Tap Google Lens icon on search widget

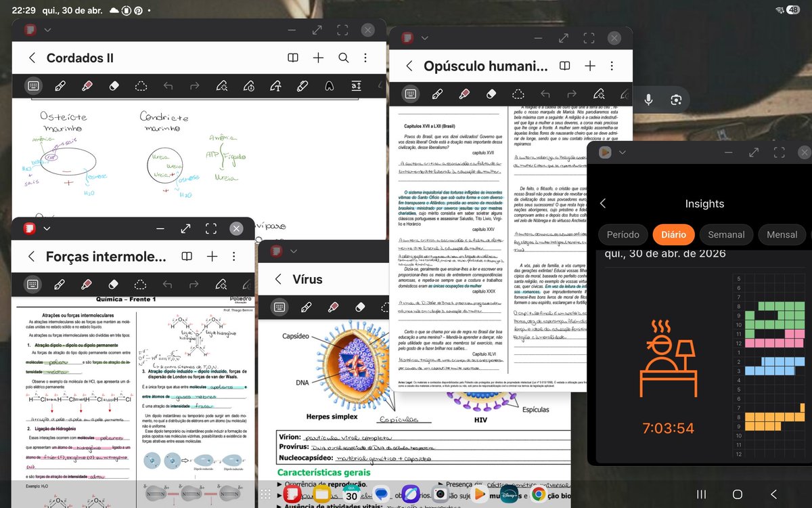(675, 100)
